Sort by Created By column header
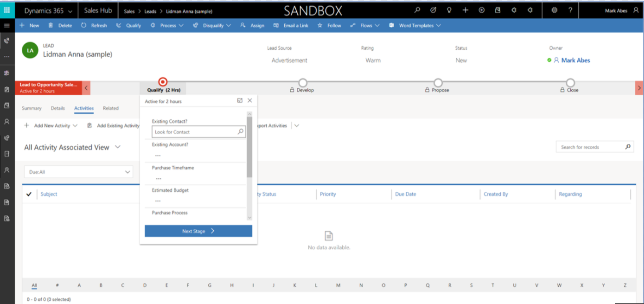The image size is (644, 304). (x=496, y=194)
